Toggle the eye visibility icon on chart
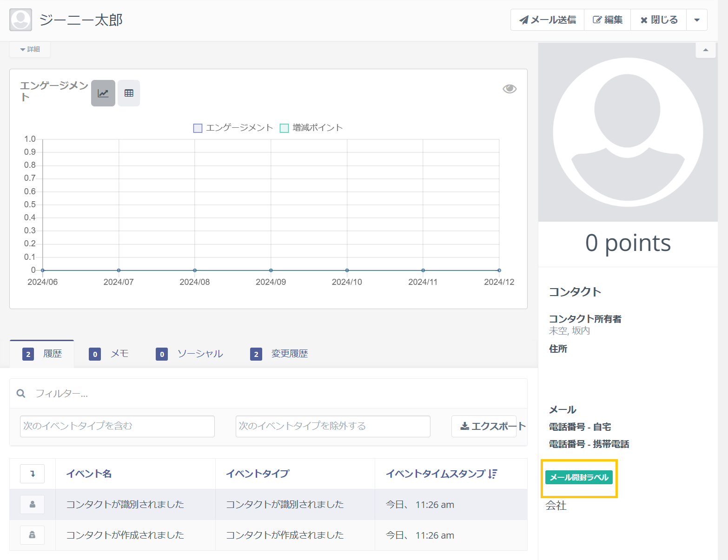Viewport: 728px width, 560px height. coord(510,89)
